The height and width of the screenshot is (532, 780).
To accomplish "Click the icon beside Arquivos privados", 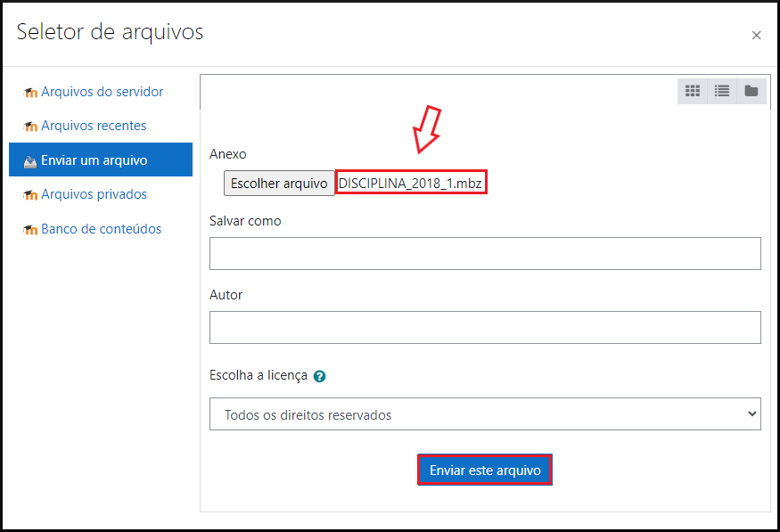I will click(30, 195).
